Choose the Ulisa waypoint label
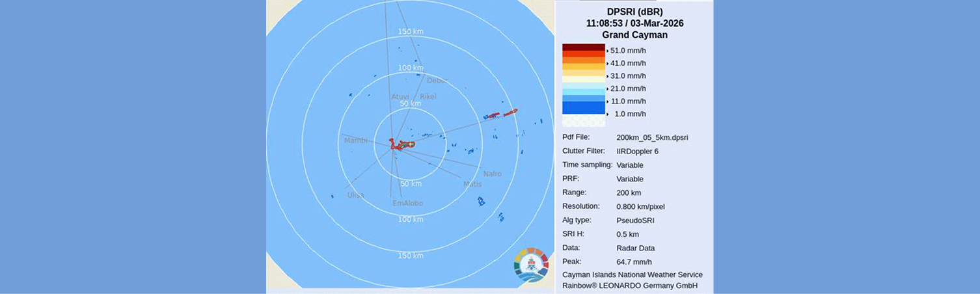This screenshot has width=980, height=294. [x=355, y=195]
